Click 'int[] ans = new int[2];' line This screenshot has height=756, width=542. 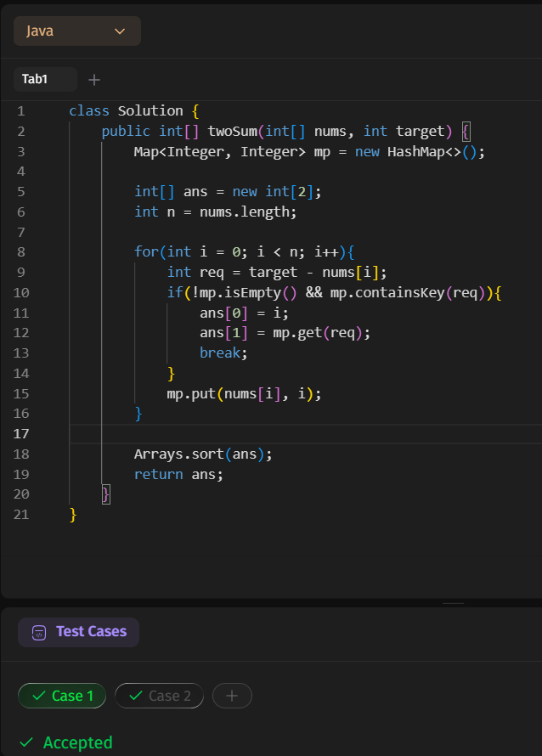228,192
